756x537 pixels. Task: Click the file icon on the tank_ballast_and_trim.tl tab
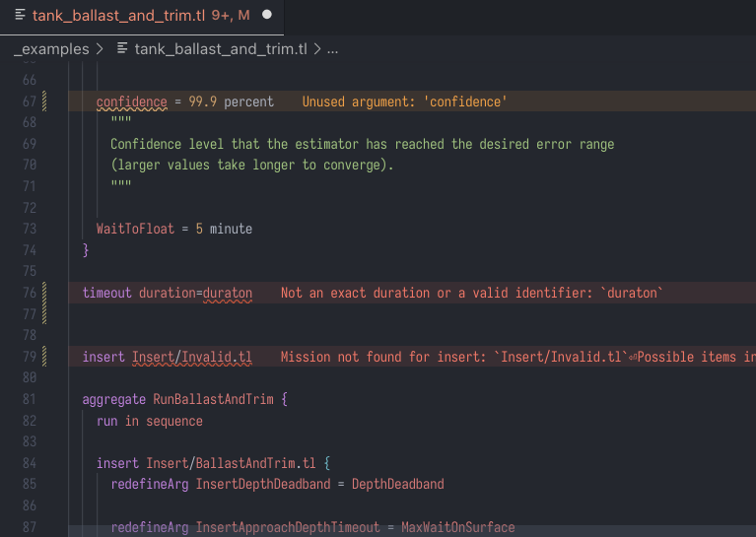(x=20, y=16)
